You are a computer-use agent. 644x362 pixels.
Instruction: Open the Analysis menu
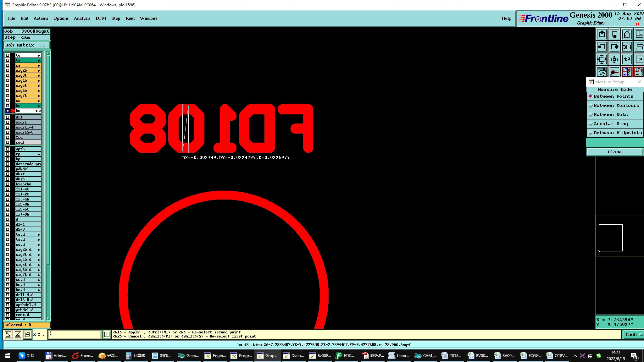pyautogui.click(x=82, y=18)
